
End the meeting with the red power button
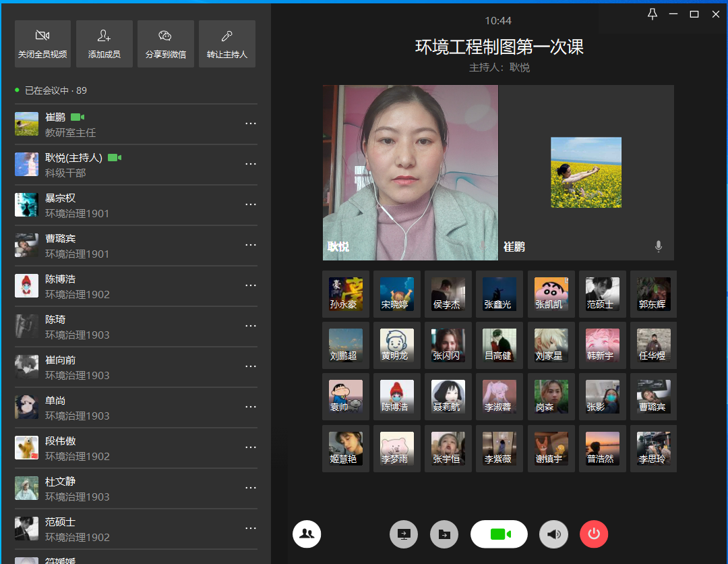click(594, 534)
